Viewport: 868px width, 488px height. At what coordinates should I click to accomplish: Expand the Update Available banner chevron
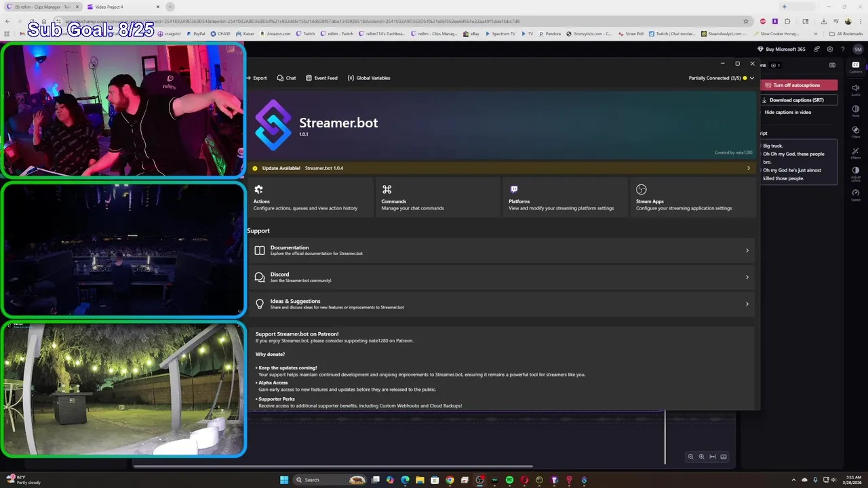coord(749,168)
